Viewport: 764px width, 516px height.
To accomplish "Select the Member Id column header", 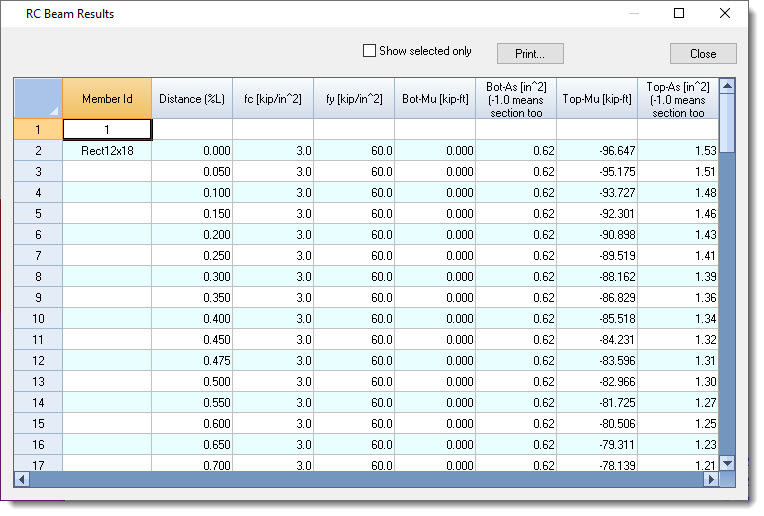I will (107, 99).
